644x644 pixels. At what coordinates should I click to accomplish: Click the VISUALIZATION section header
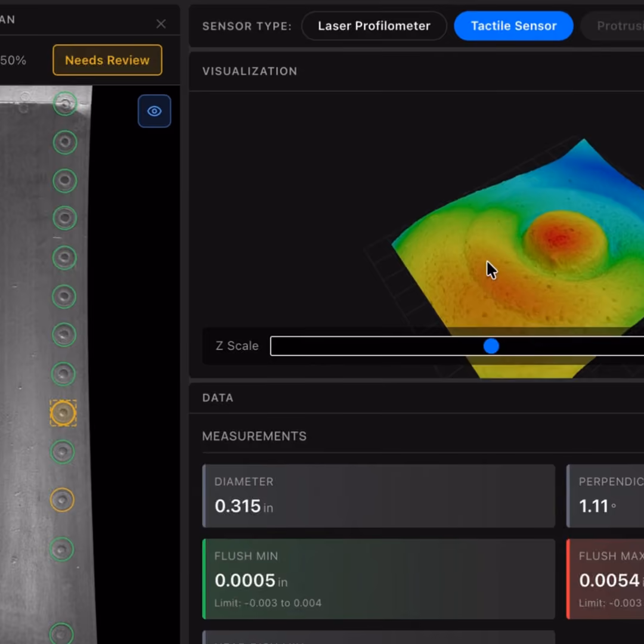(x=250, y=71)
